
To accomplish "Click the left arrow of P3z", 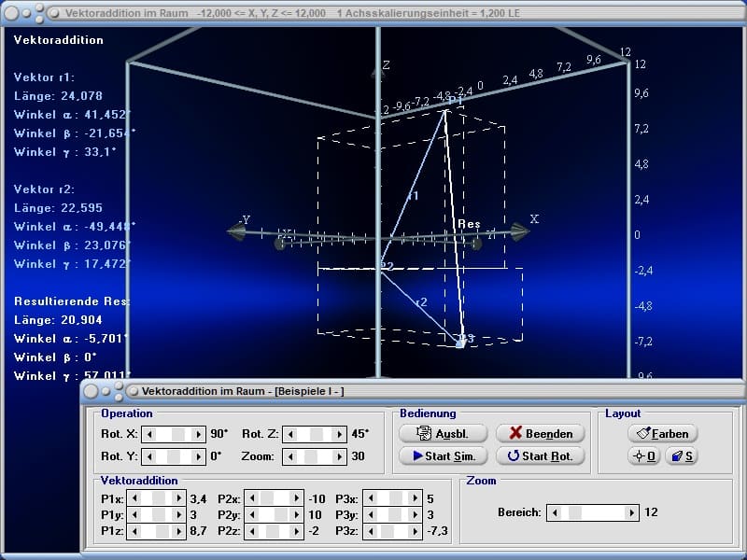I will 371,531.
